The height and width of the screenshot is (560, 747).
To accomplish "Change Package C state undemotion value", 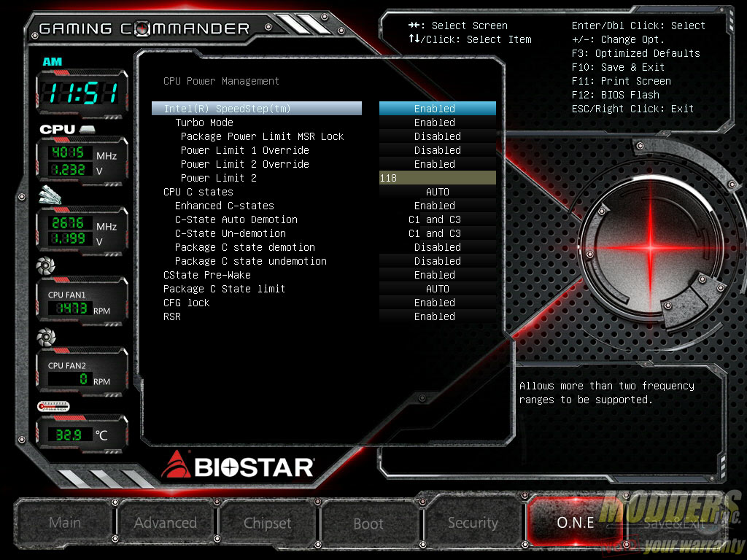I will (x=438, y=260).
